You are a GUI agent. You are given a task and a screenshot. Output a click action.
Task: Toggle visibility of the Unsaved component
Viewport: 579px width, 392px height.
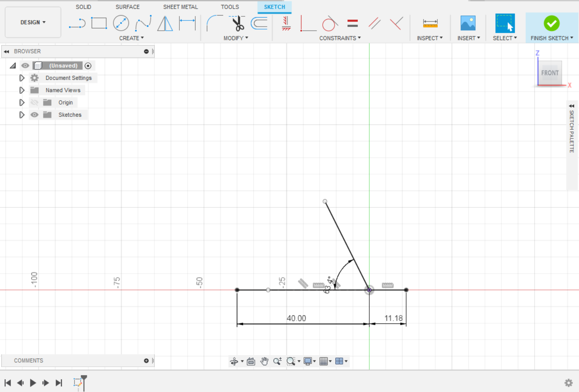pyautogui.click(x=25, y=66)
